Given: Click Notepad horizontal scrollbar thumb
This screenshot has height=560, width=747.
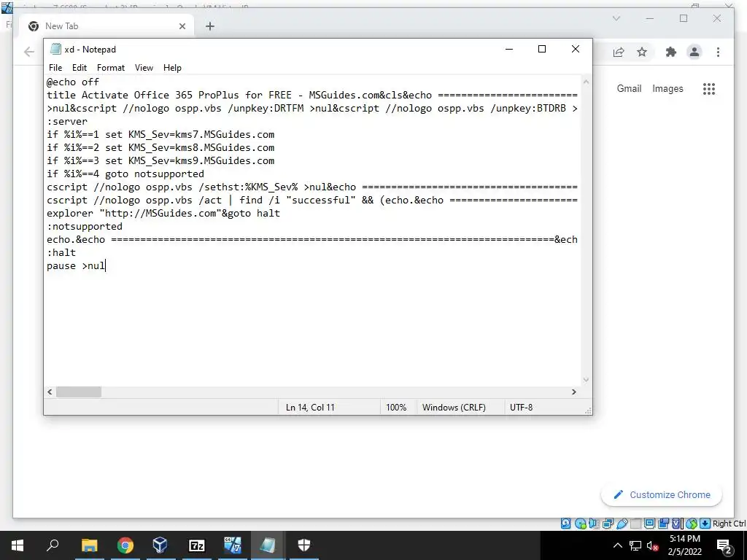Looking at the screenshot, I should point(79,392).
